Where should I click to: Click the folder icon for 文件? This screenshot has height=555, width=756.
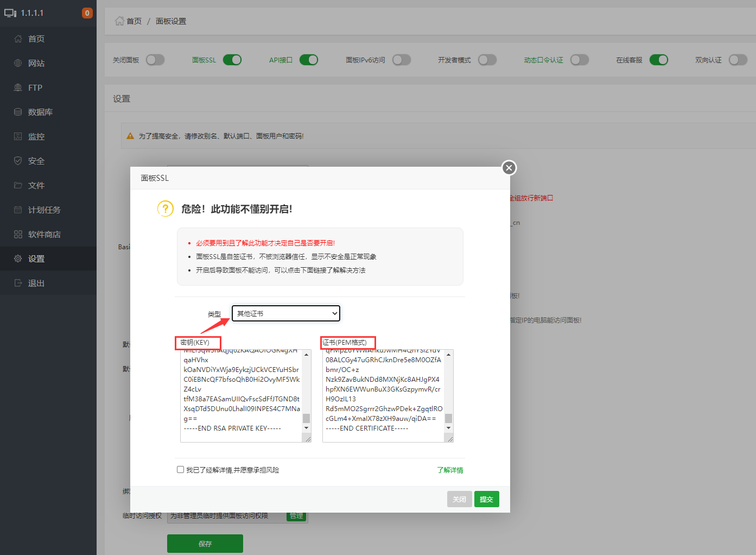[x=18, y=185]
